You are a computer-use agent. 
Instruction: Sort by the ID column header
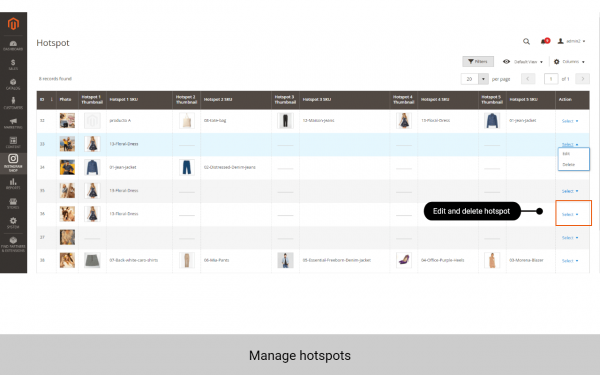tap(46, 99)
